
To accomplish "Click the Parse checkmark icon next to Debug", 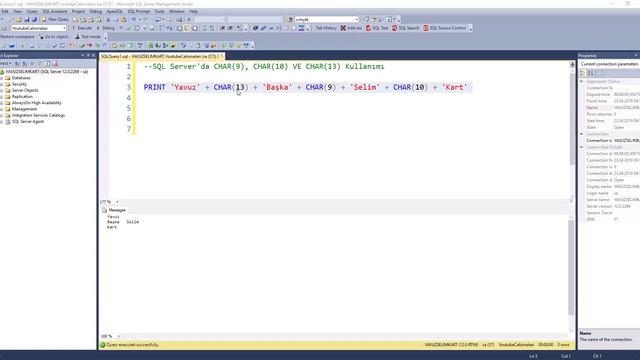I will [129, 28].
